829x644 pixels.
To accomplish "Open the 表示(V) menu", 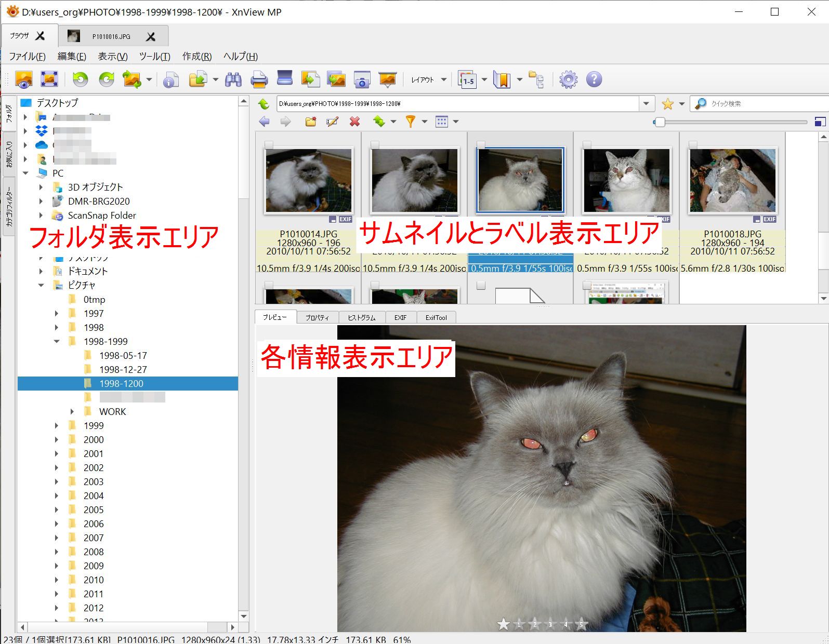I will tap(113, 56).
